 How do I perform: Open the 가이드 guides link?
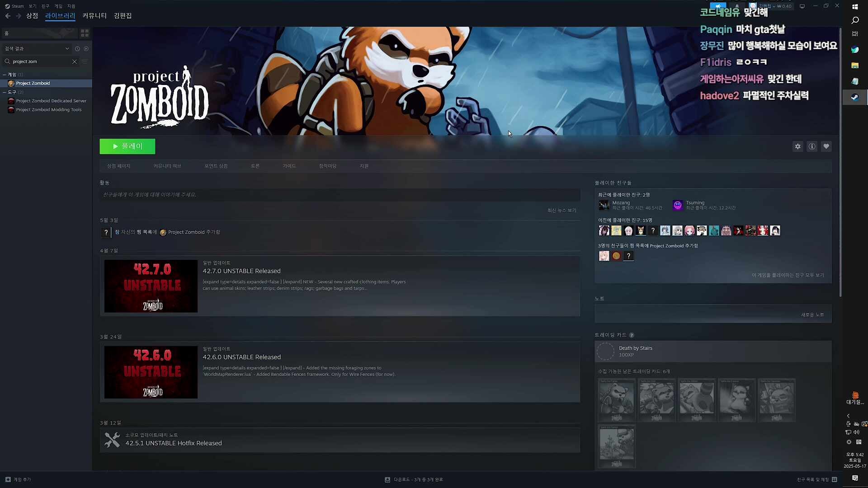(x=289, y=166)
